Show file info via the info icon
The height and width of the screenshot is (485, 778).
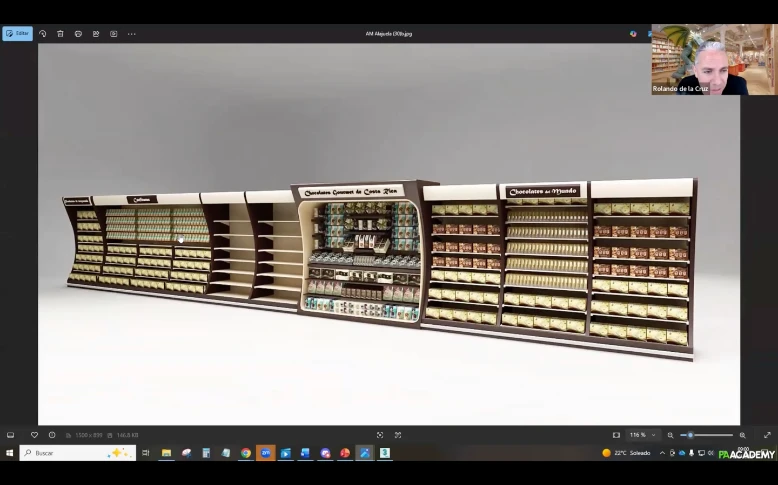click(x=52, y=435)
